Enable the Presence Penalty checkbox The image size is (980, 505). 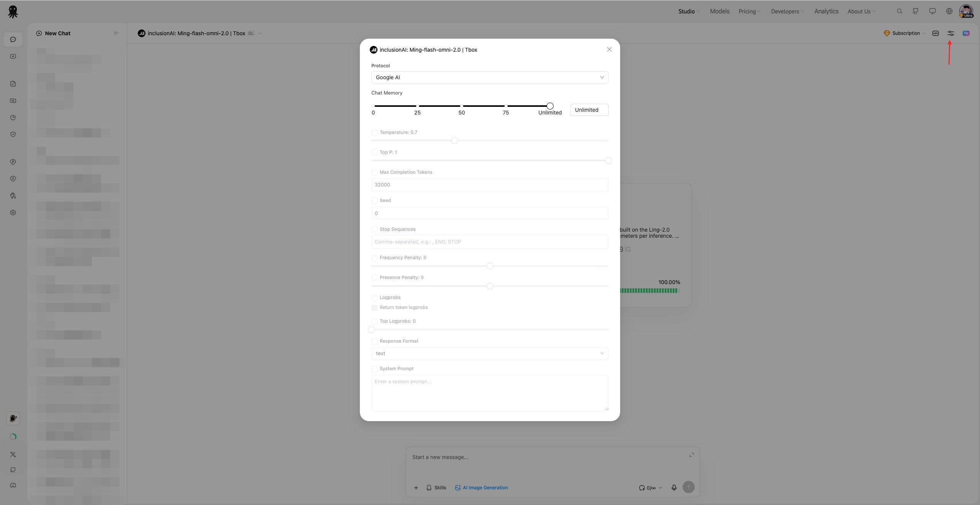point(374,278)
